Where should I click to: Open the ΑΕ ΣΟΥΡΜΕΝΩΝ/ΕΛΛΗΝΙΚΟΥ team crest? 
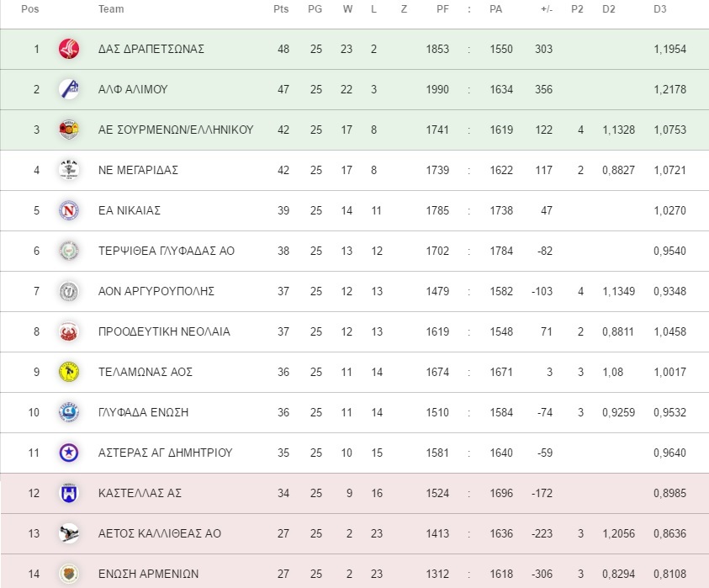point(69,130)
